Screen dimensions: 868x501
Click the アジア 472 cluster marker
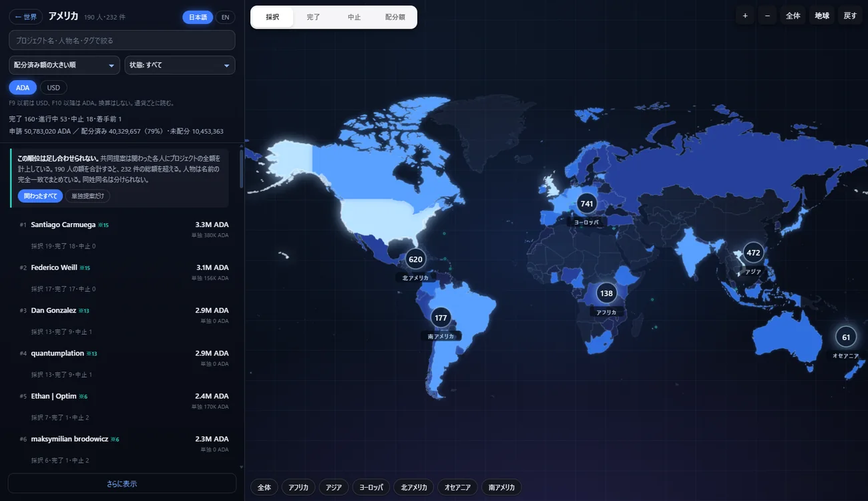click(753, 253)
